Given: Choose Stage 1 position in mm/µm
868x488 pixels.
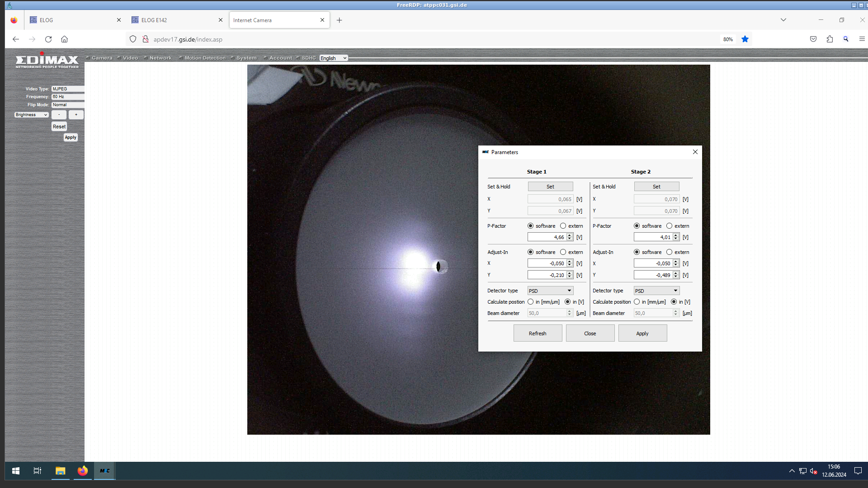Looking at the screenshot, I should [x=531, y=302].
